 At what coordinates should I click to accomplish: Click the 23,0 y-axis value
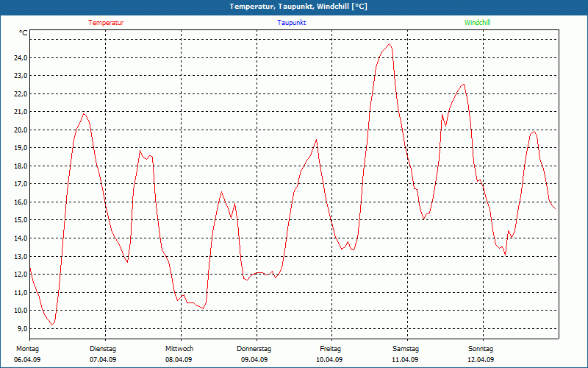pyautogui.click(x=21, y=76)
